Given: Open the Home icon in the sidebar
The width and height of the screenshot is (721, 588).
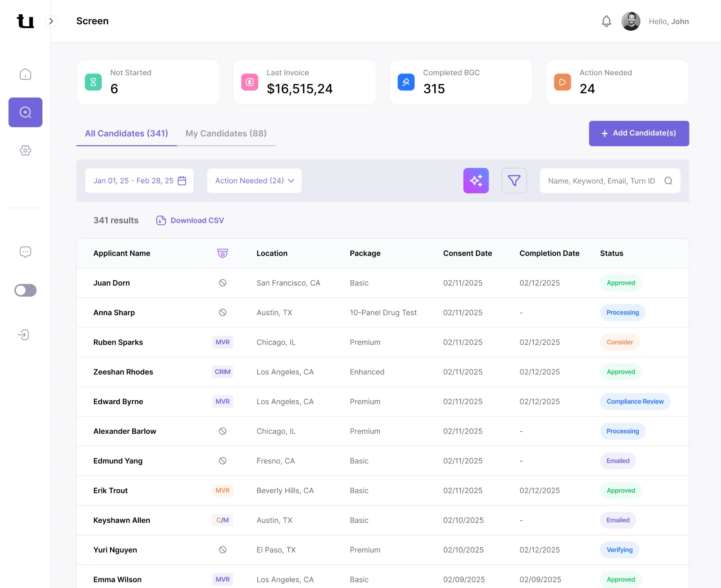Looking at the screenshot, I should click(25, 74).
